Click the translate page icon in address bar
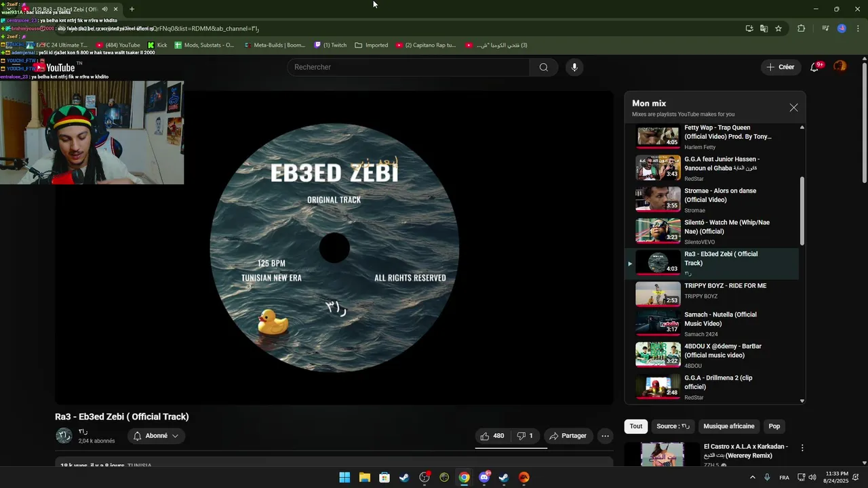 pyautogui.click(x=764, y=28)
